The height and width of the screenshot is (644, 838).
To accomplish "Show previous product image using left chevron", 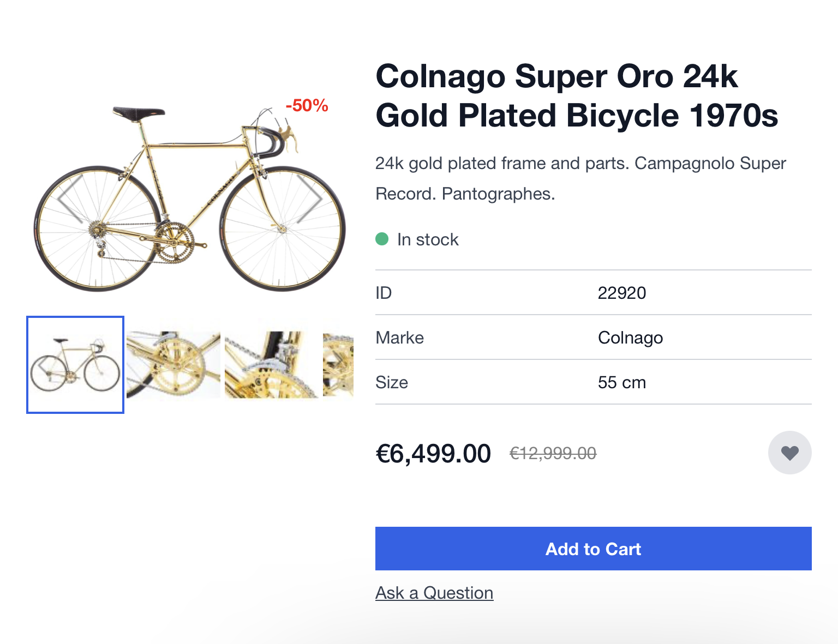I will pos(70,198).
